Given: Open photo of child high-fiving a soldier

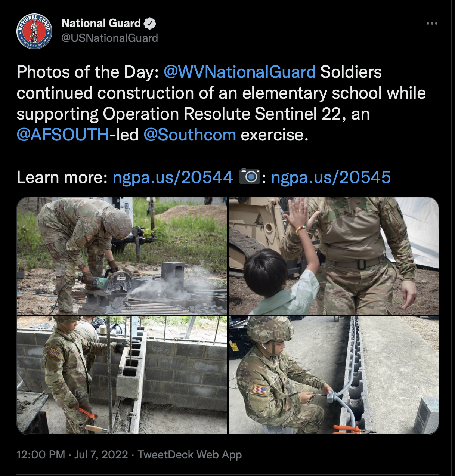Looking at the screenshot, I should [334, 256].
